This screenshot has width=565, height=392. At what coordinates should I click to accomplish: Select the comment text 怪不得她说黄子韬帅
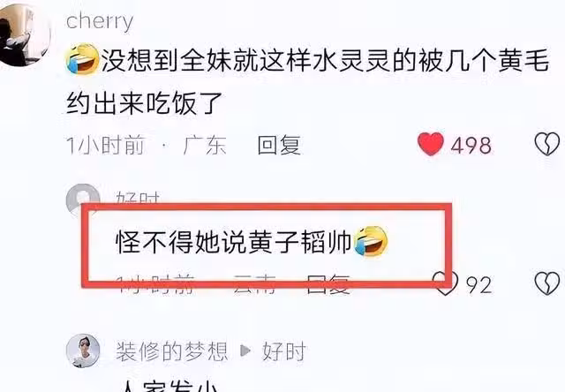coord(233,241)
